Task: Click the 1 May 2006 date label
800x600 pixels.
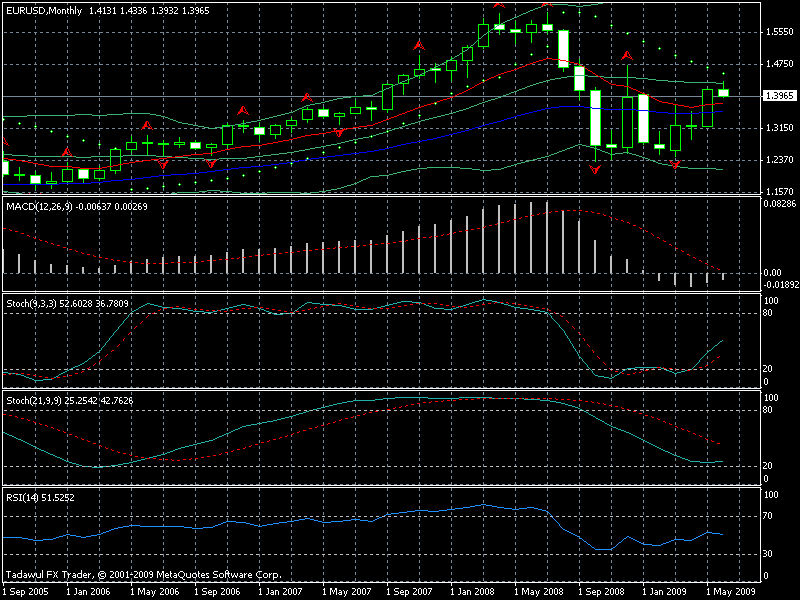Action: [x=155, y=592]
